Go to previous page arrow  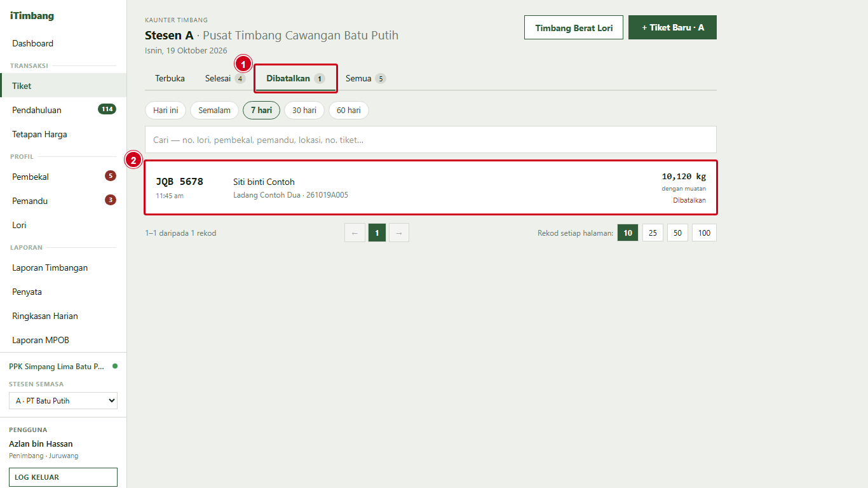point(355,233)
